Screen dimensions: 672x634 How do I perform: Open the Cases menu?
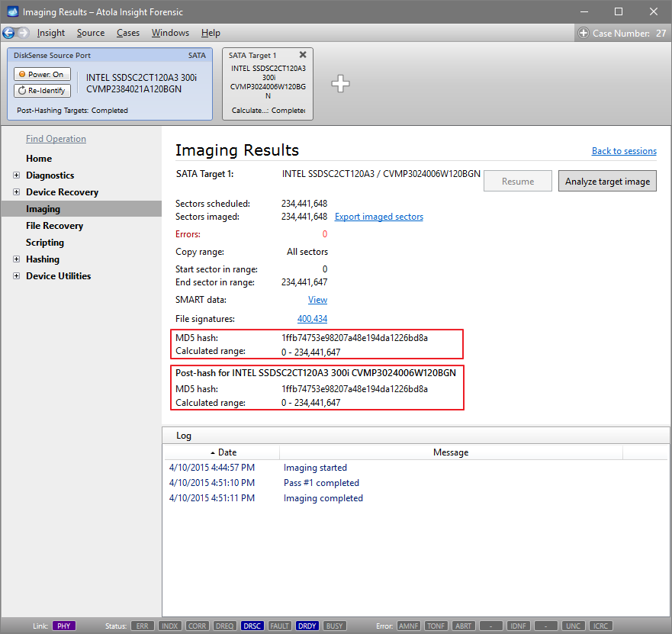point(127,33)
